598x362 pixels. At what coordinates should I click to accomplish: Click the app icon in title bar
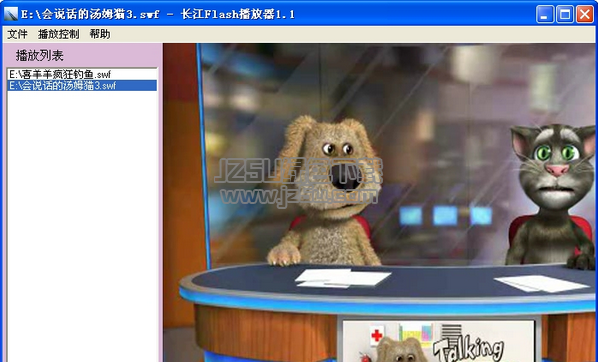11,14
